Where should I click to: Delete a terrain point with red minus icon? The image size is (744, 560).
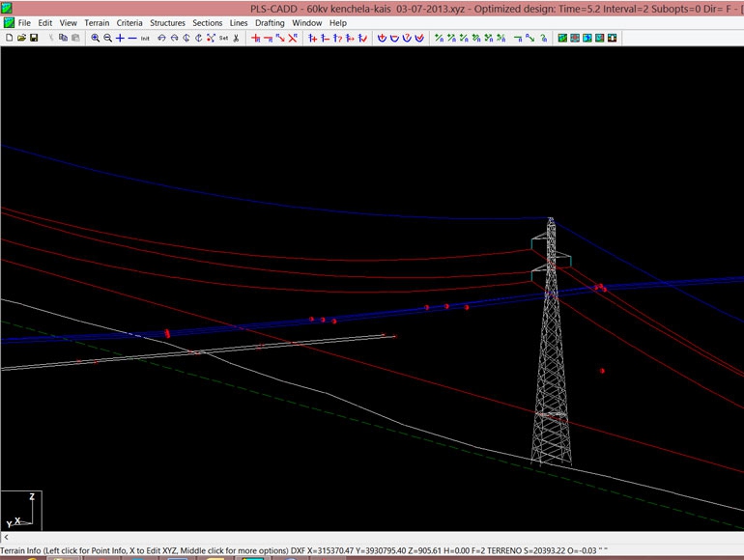[x=268, y=38]
